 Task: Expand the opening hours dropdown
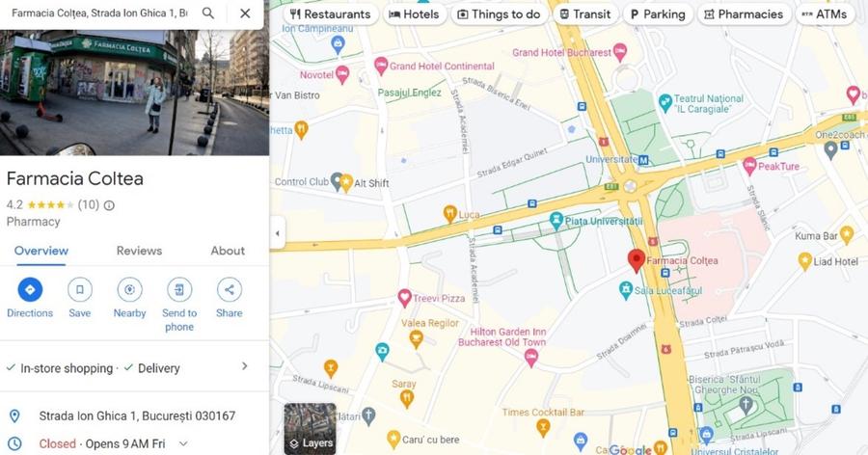click(x=183, y=444)
